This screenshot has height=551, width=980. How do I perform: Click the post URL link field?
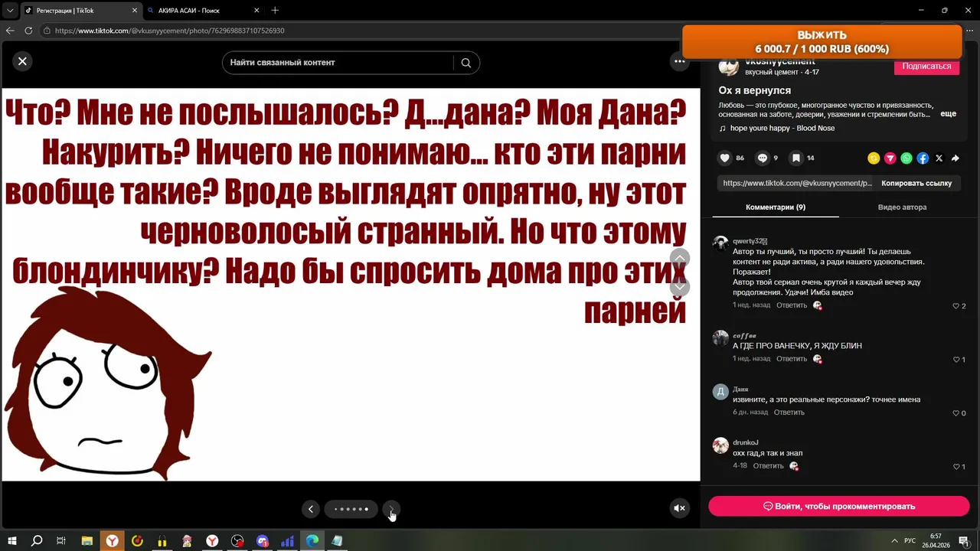click(796, 184)
